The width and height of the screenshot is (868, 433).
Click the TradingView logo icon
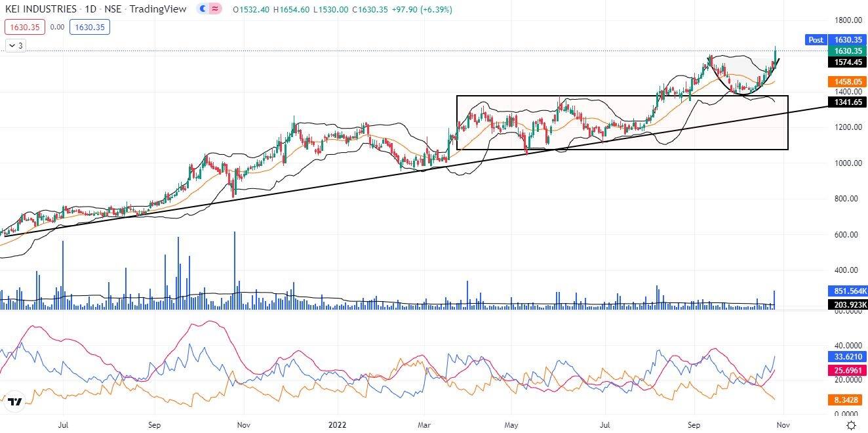15,402
